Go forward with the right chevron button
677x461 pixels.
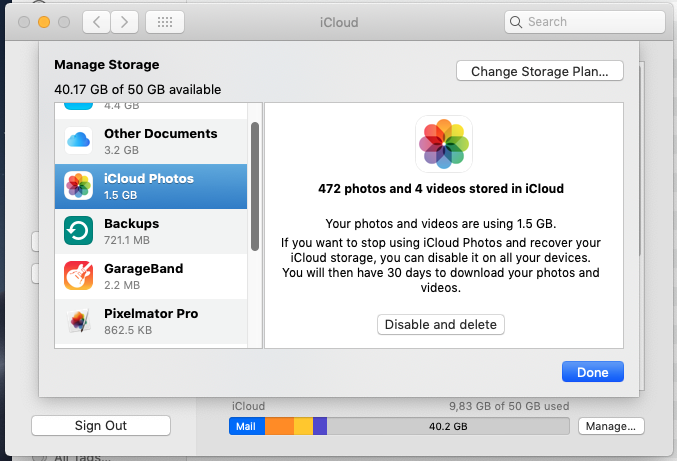124,21
